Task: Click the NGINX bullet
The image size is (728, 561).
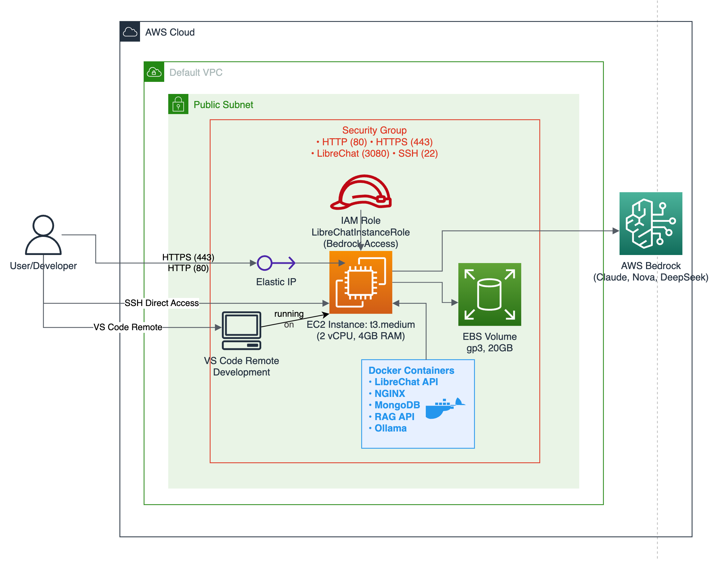Action: coord(387,394)
